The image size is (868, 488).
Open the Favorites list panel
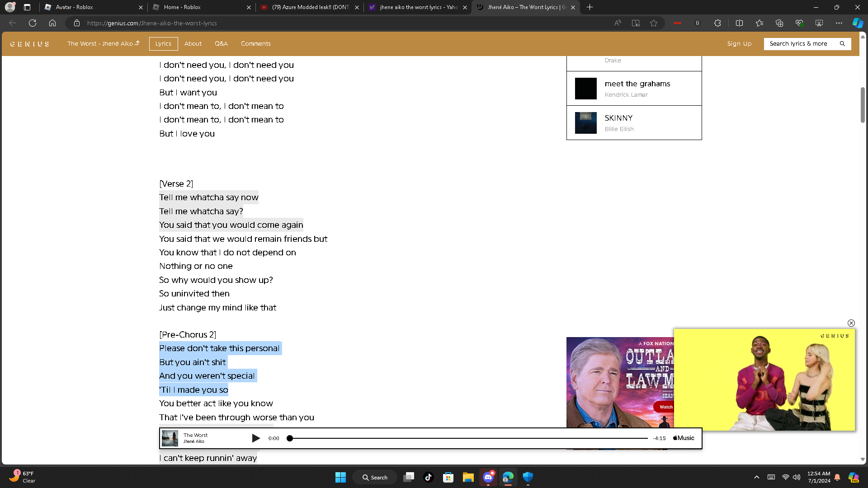coord(759,23)
